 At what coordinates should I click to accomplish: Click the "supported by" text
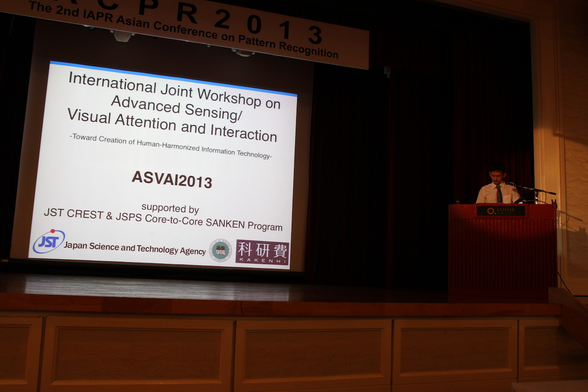[x=170, y=208]
